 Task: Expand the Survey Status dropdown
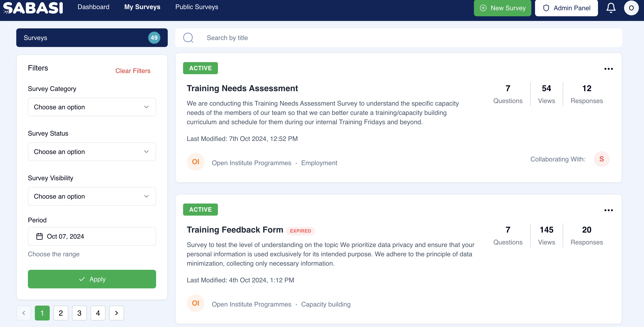tap(91, 152)
